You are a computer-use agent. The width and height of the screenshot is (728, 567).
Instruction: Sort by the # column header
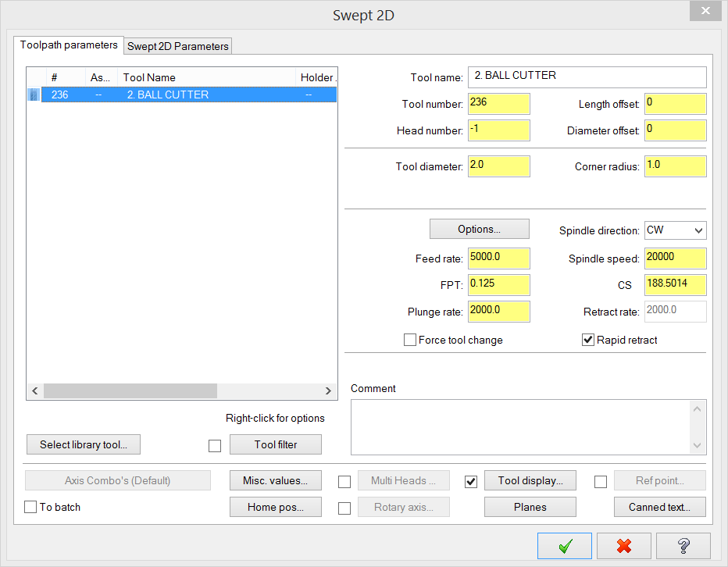click(x=66, y=77)
